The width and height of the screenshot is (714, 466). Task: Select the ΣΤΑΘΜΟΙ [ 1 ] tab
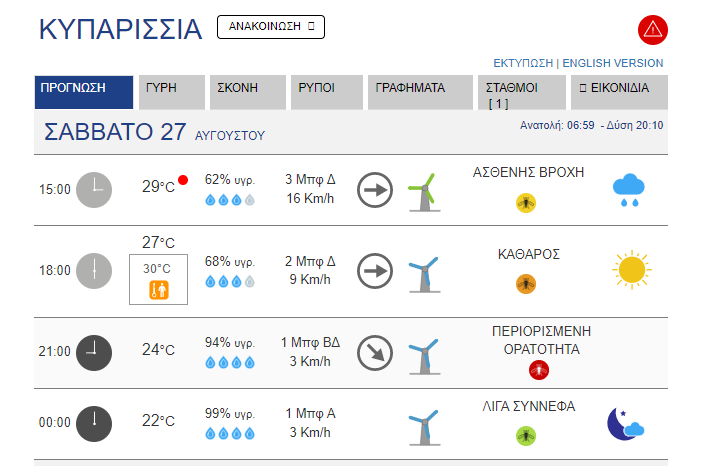(x=522, y=92)
